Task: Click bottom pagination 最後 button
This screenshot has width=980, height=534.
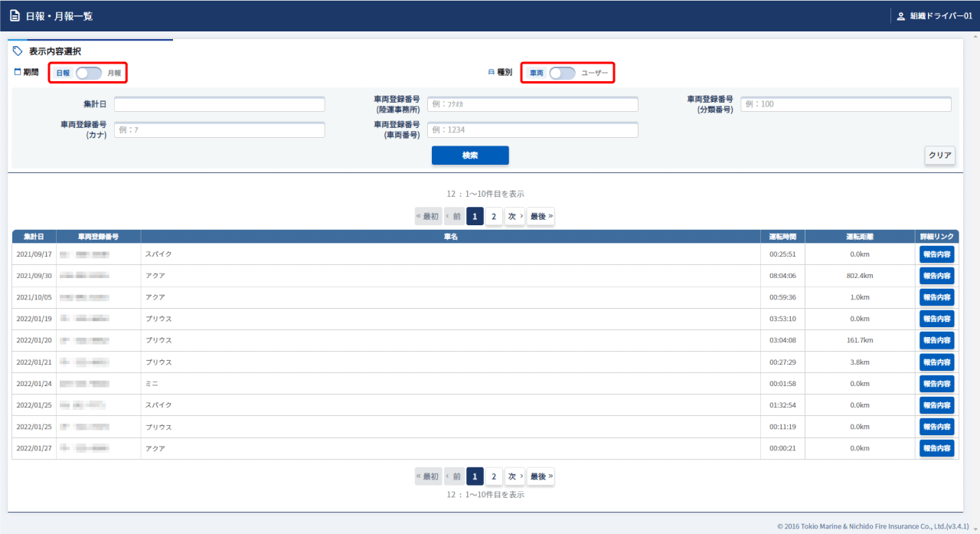Action: click(x=541, y=477)
